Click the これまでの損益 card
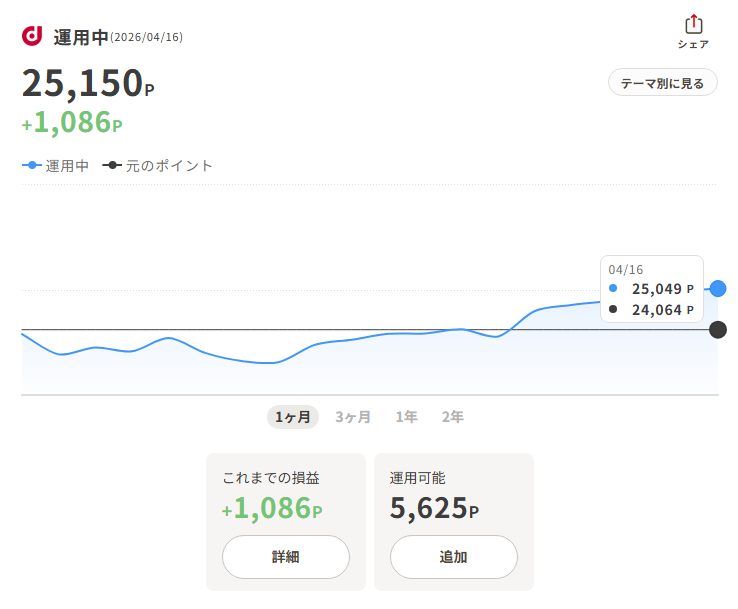The height and width of the screenshot is (609, 738). (x=285, y=495)
